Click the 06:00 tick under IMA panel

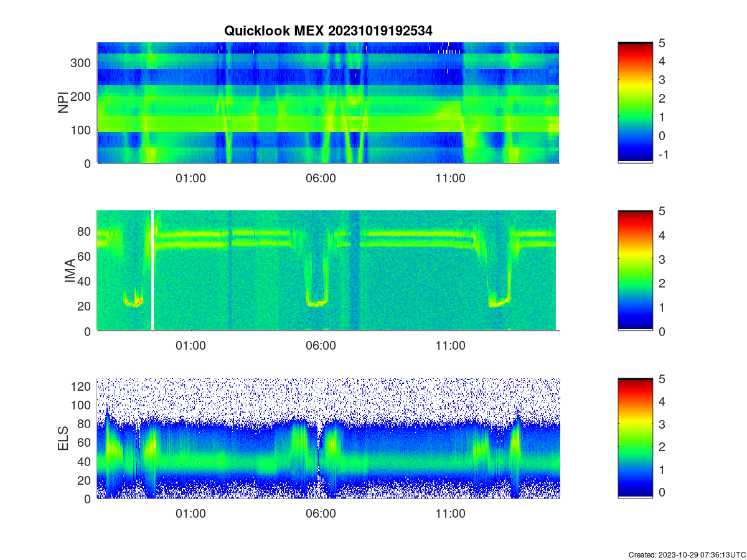[321, 345]
